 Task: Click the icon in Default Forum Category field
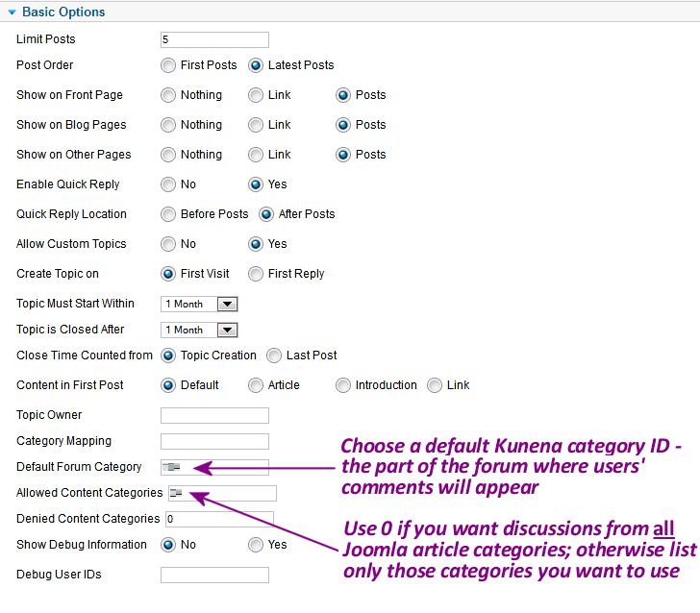tap(172, 467)
